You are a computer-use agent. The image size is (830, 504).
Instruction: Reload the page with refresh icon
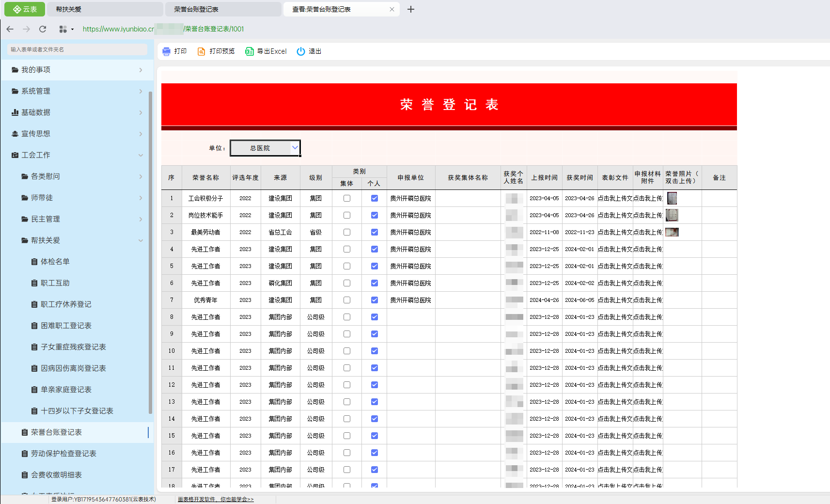point(43,29)
